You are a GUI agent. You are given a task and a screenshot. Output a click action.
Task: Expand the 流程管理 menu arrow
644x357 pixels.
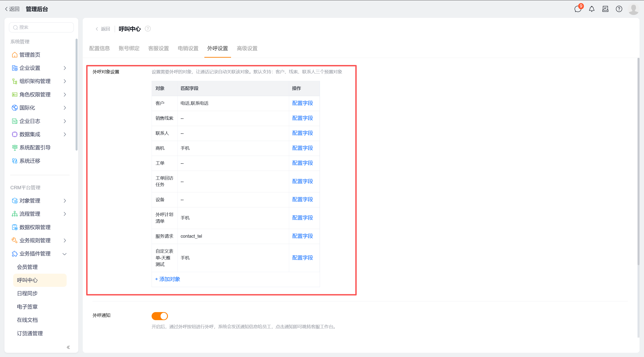click(65, 214)
